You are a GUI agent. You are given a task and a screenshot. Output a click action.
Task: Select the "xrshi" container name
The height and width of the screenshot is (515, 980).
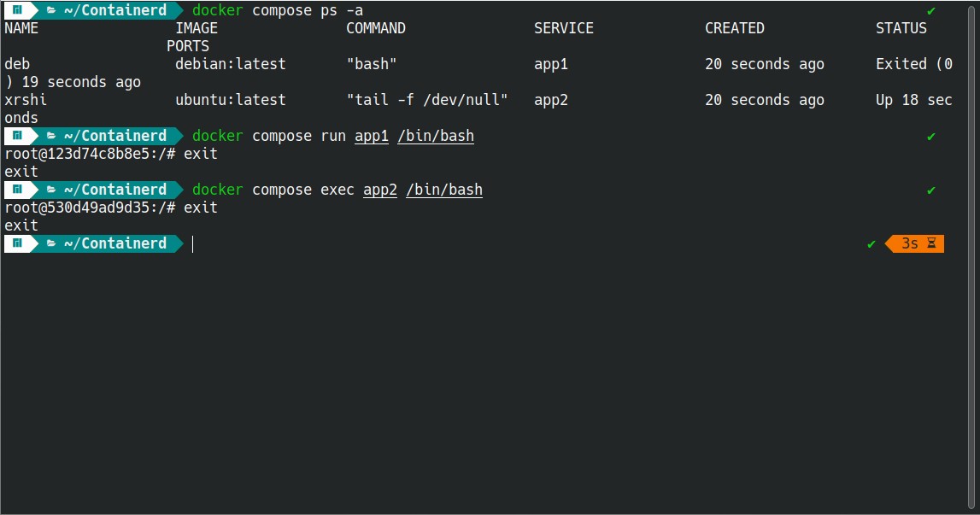pos(26,100)
